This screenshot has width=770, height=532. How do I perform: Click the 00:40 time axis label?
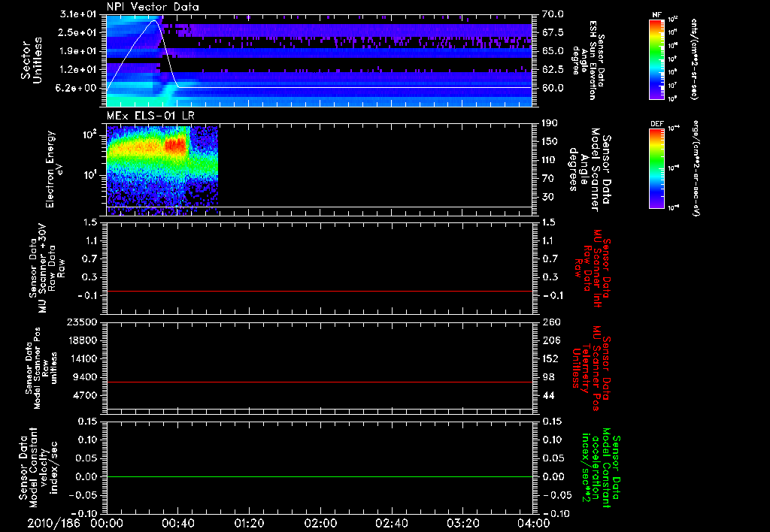point(177,523)
